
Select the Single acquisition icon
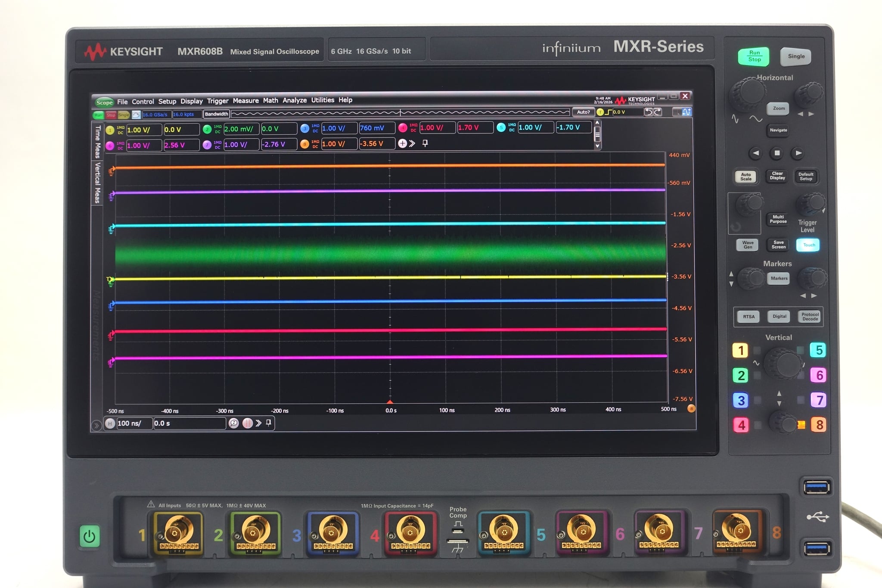click(123, 114)
